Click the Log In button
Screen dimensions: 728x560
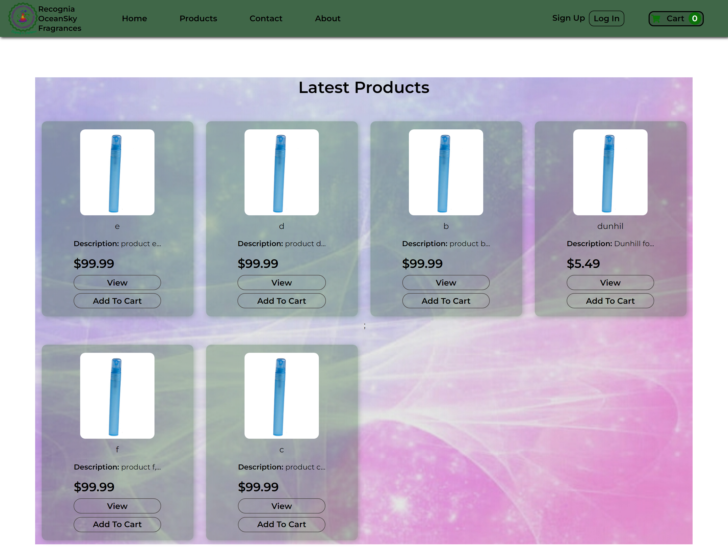point(606,19)
